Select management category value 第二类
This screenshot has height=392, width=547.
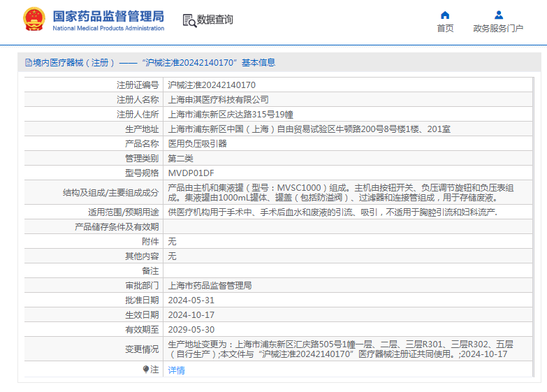pyautogui.click(x=181, y=159)
